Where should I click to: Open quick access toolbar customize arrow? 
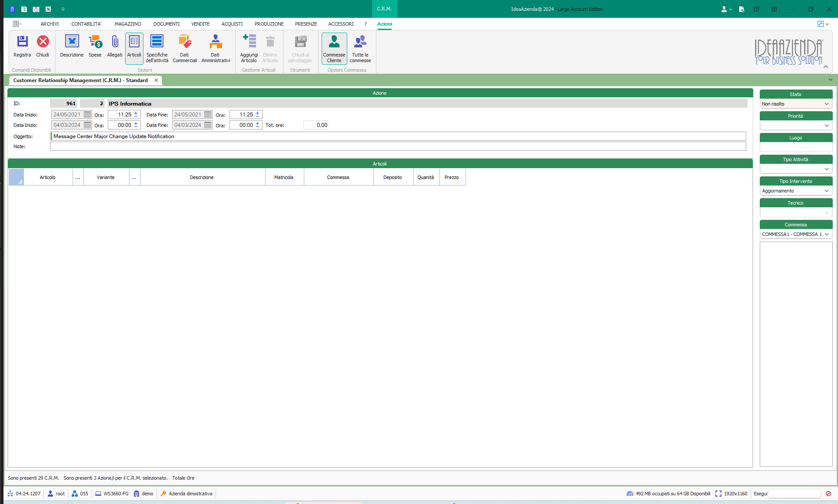[63, 9]
